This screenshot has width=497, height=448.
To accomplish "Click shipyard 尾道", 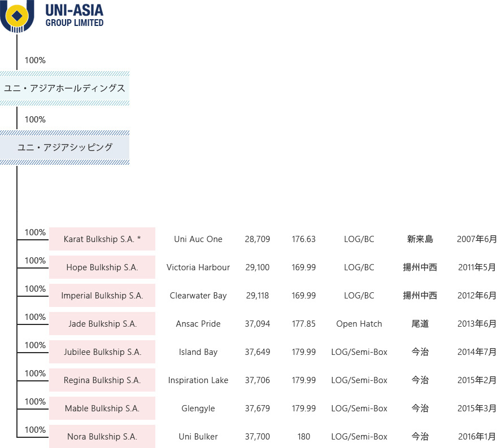I will tap(420, 323).
